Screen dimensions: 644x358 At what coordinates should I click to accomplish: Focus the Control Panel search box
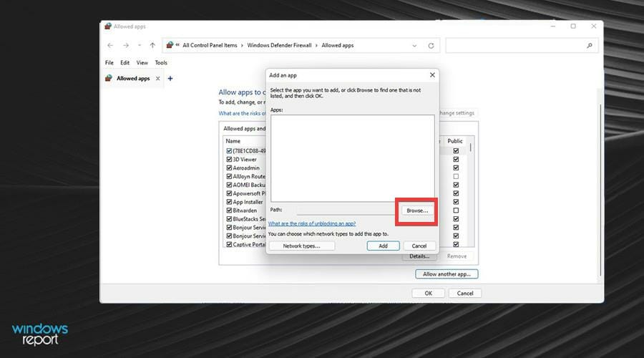[x=522, y=46]
